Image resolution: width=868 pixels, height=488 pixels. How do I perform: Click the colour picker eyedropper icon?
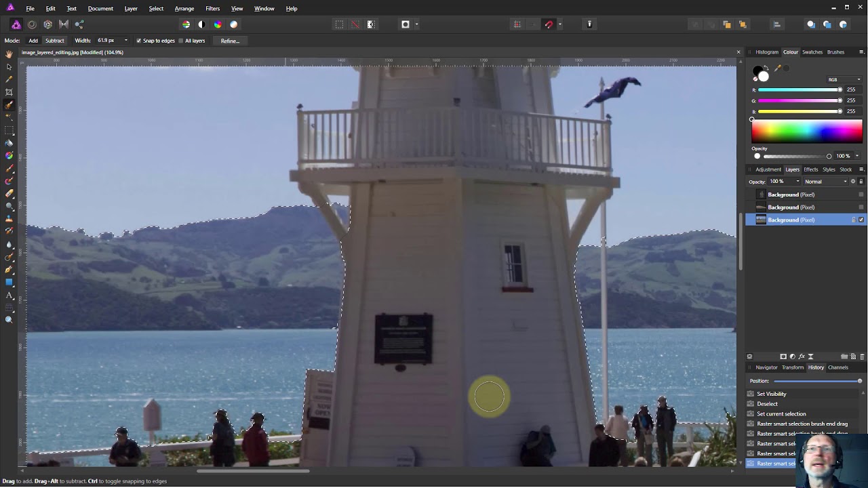pos(778,68)
